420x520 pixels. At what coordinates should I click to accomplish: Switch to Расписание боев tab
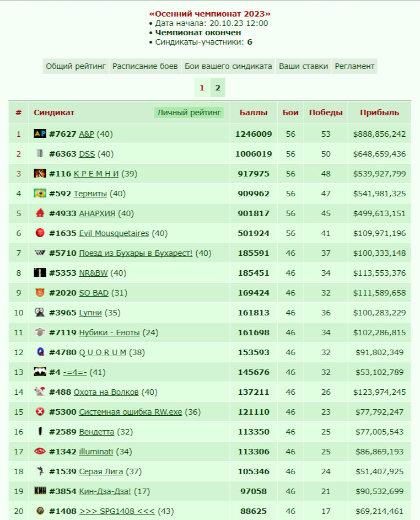[x=145, y=66]
